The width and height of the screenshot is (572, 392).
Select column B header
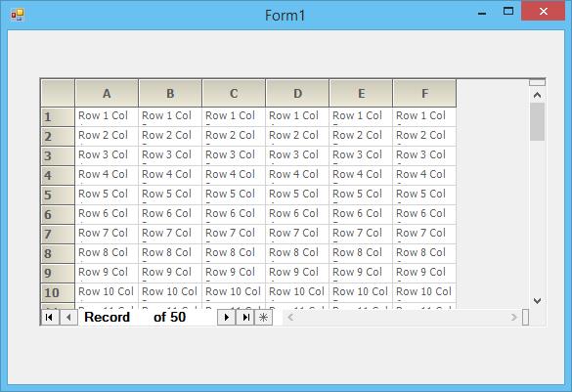tap(170, 93)
